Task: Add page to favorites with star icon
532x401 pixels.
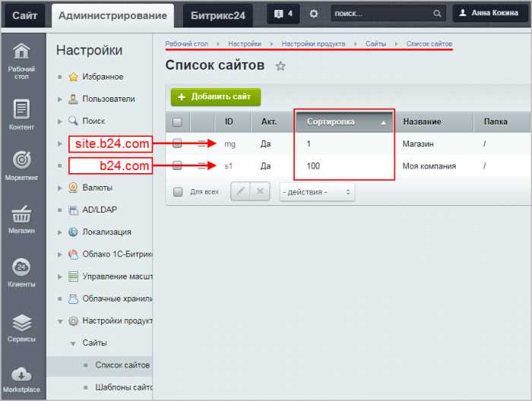Action: [280, 66]
